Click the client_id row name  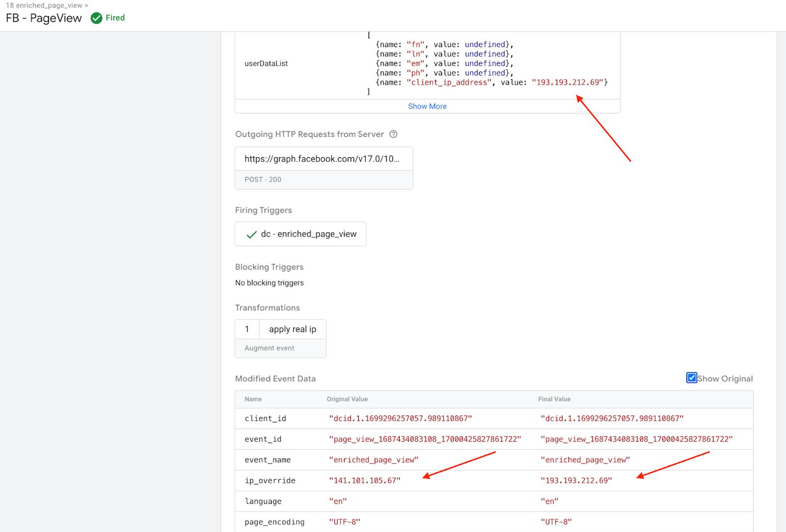265,419
